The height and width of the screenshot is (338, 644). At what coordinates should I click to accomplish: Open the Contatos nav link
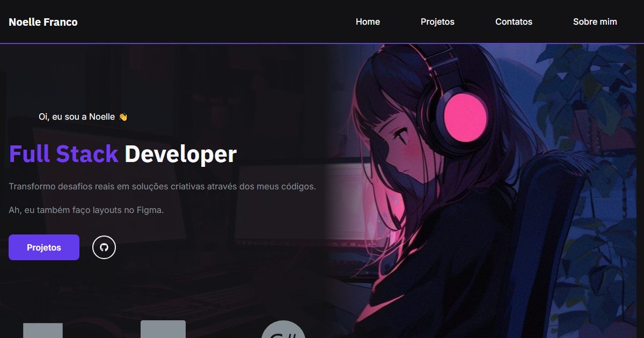[x=514, y=22]
